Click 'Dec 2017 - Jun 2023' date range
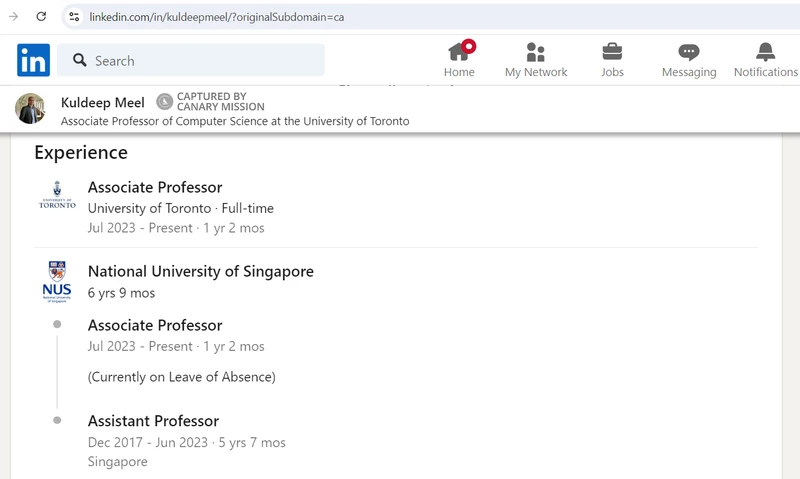Viewport: 800px width, 479px height. click(x=147, y=442)
